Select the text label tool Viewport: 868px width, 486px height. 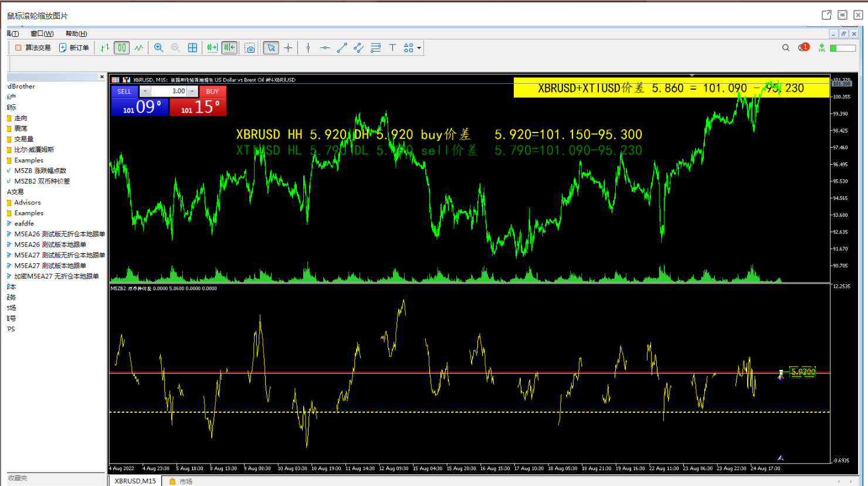coord(392,47)
